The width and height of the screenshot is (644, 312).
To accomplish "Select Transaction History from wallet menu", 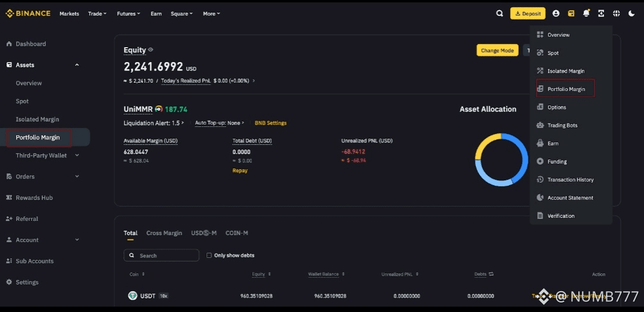I will tap(570, 180).
